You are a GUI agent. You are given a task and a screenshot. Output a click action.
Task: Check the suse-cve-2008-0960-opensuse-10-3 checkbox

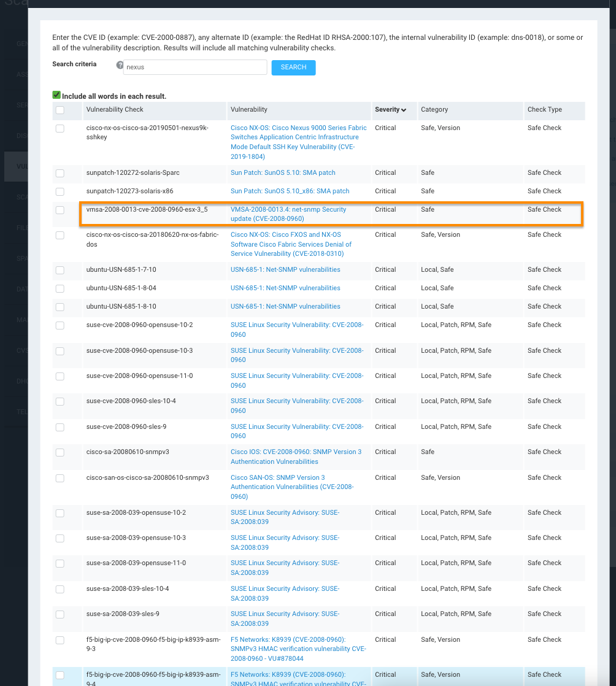tap(60, 352)
